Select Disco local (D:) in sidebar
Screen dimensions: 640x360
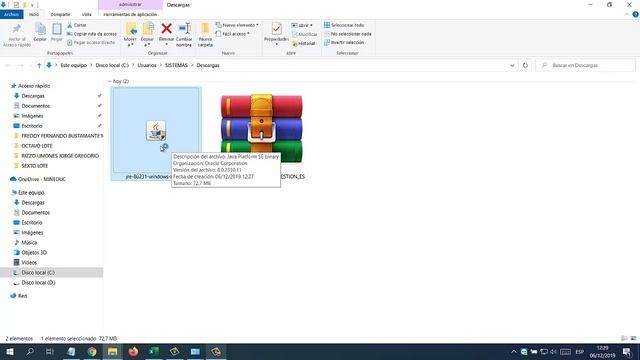pos(38,282)
